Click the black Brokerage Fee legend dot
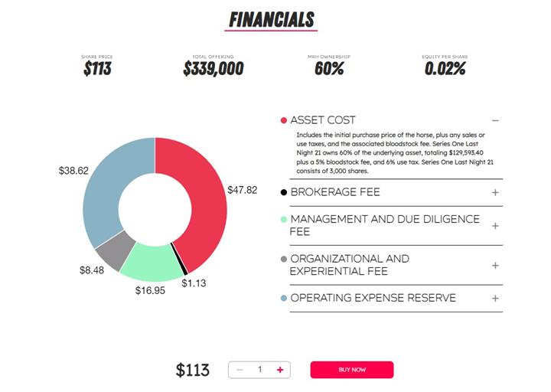Screen dimensions: 551x392 pyautogui.click(x=284, y=192)
